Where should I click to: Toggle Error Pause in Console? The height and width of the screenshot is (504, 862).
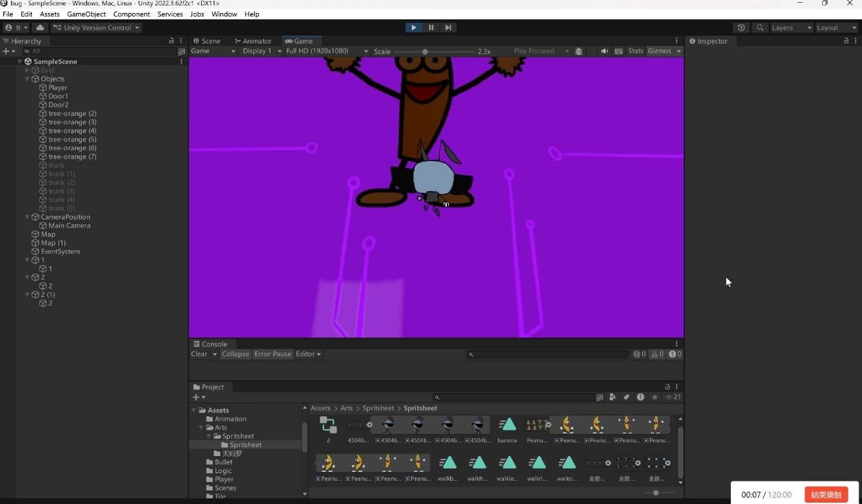pos(272,354)
